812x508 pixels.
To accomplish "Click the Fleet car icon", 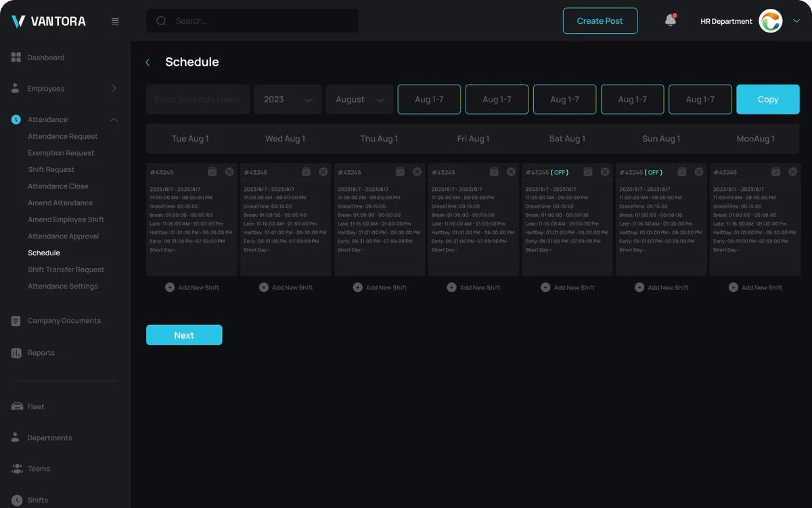I will (x=17, y=406).
